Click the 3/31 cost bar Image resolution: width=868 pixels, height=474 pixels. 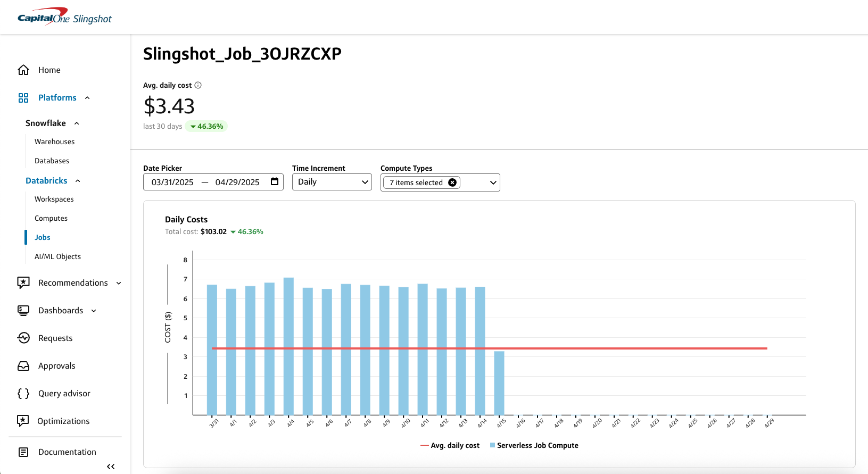[212, 350]
